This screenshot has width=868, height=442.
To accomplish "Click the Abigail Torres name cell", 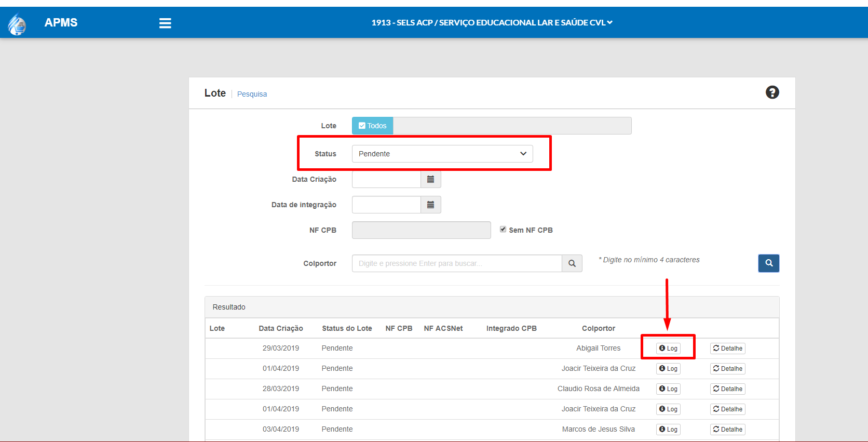I will point(599,348).
